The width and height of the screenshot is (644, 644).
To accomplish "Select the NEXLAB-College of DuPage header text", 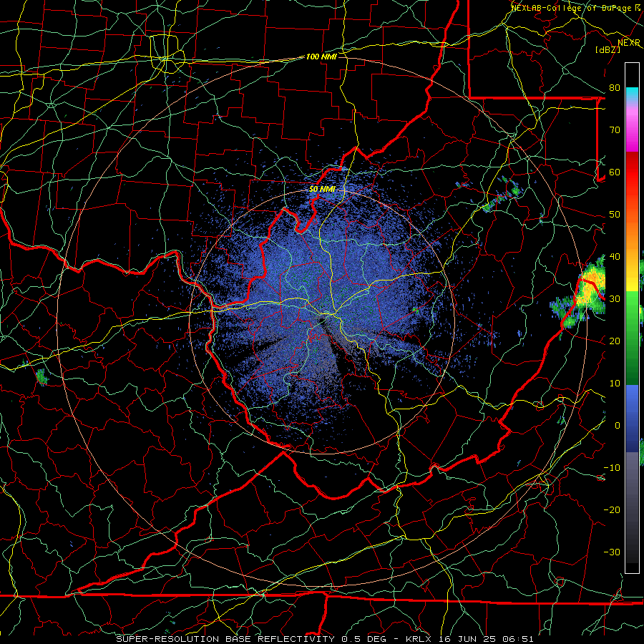I will click(570, 8).
